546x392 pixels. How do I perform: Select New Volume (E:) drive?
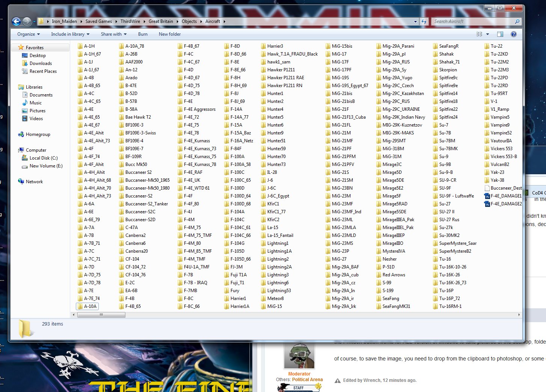point(42,166)
